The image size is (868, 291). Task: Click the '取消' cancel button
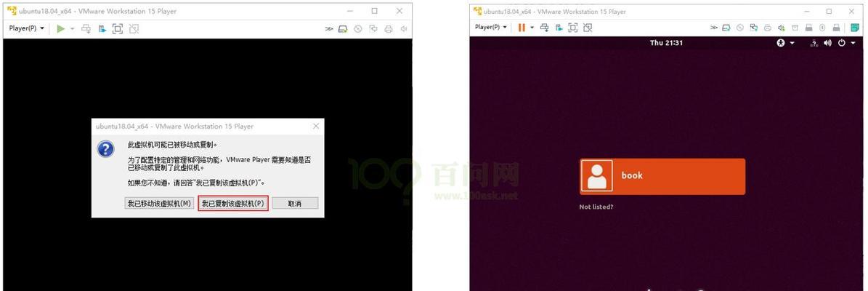click(x=295, y=204)
